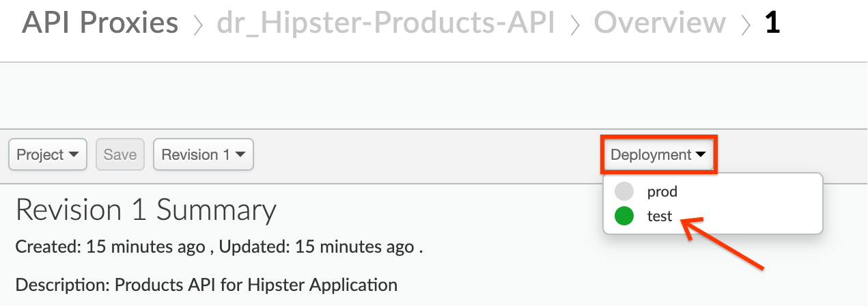Click chevron before Overview breadcrumb
The width and height of the screenshot is (868, 308).
(574, 25)
